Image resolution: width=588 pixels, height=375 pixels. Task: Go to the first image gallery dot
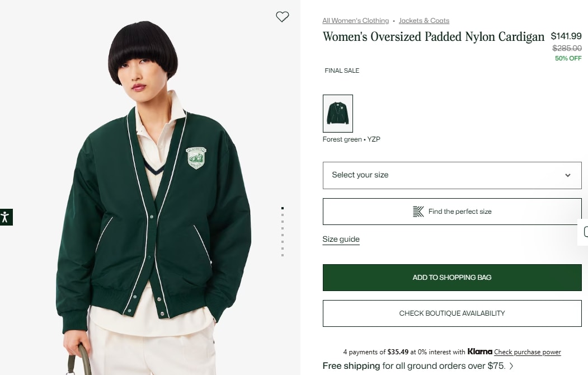[x=283, y=208]
